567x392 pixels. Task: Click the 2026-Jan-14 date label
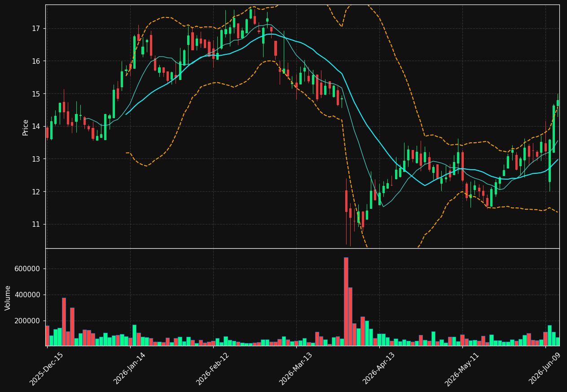click(x=130, y=368)
